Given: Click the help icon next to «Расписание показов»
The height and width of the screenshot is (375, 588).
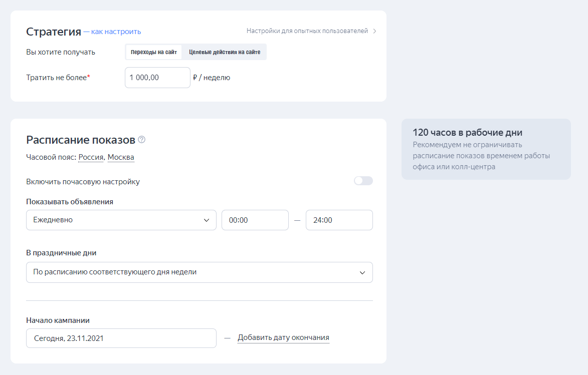Looking at the screenshot, I should click(142, 140).
